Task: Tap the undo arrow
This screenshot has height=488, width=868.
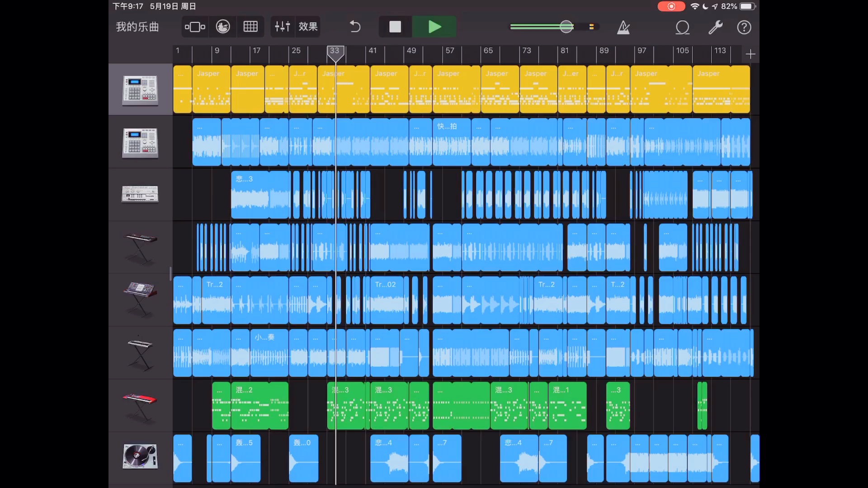Action: pos(355,27)
